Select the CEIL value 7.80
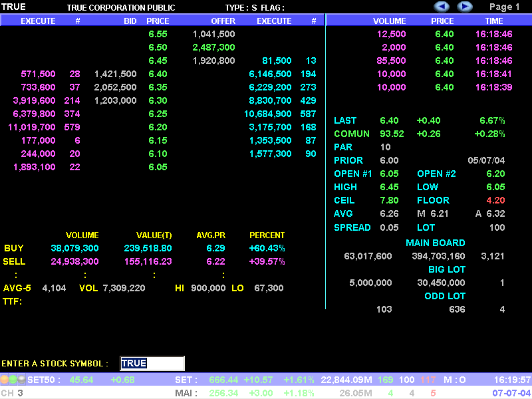This screenshot has height=399, width=532. [x=389, y=200]
